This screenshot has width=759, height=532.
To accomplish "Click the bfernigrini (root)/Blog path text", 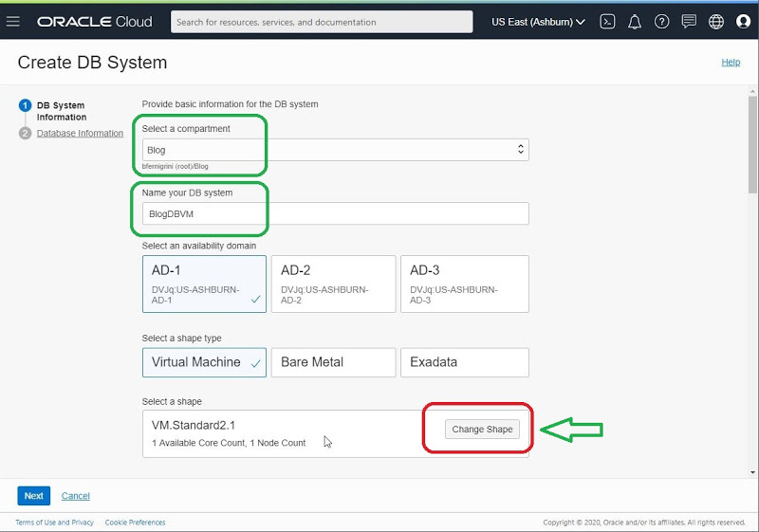I will (x=176, y=166).
